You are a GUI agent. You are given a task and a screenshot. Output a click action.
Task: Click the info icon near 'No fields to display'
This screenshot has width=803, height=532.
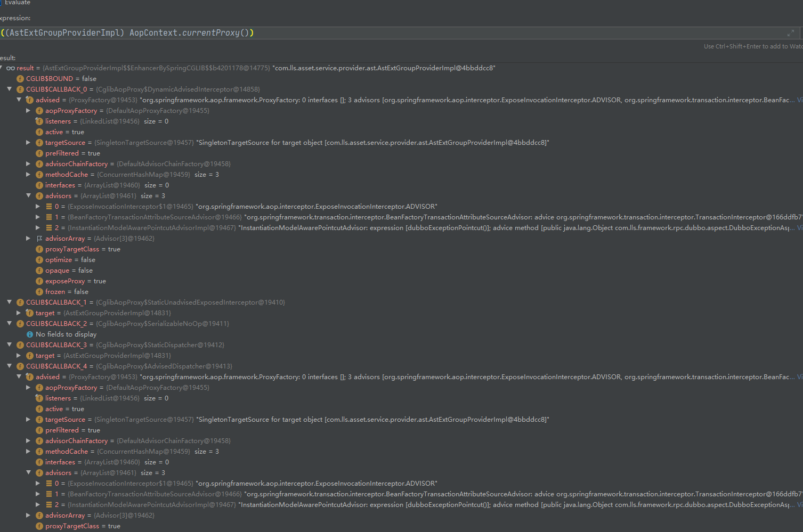click(29, 334)
